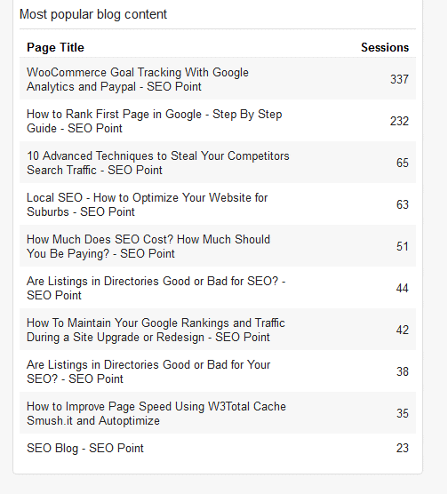Click the SEO Blog - SEO Point row

218,448
